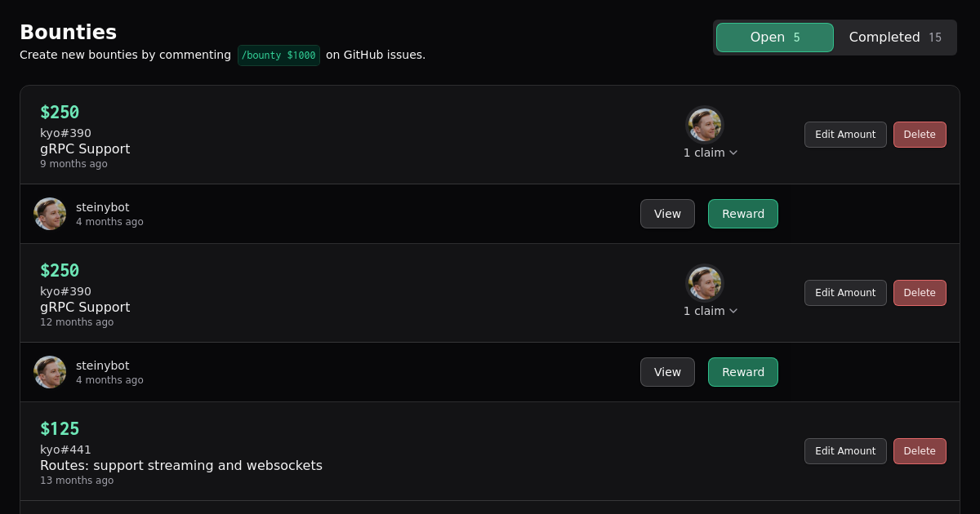Edit amount of the $125 bounty

pyautogui.click(x=845, y=451)
